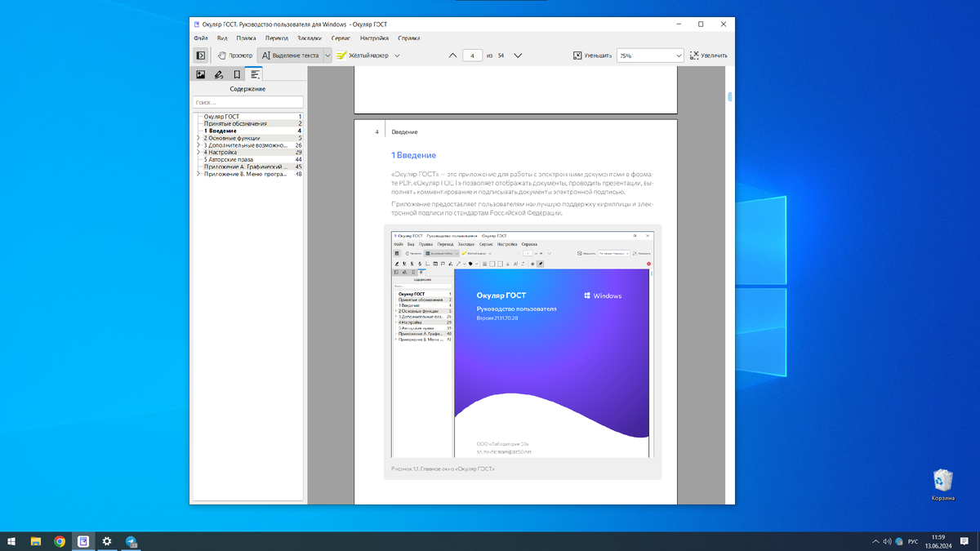Activate the Выделение текста selection tool

click(x=290, y=56)
